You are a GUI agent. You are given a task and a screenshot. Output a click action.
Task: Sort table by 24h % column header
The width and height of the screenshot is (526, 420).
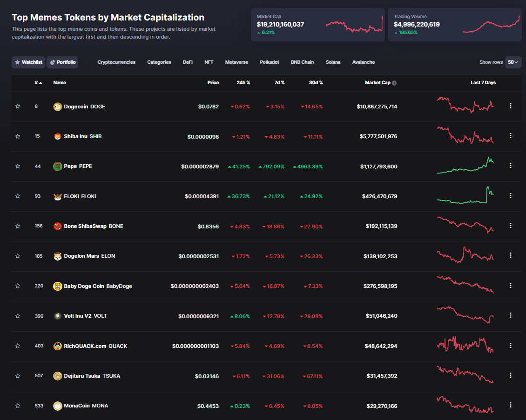point(243,83)
